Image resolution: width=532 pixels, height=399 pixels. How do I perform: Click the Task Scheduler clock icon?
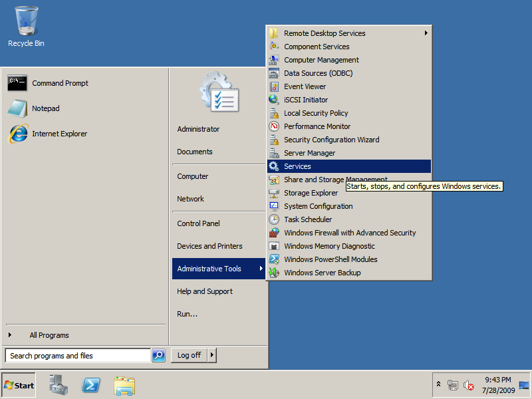tap(274, 219)
